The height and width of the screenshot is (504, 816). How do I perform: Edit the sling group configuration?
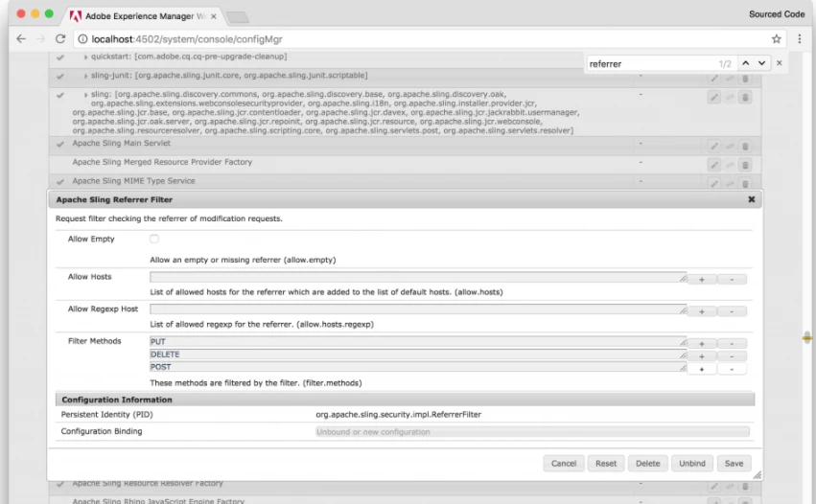pyautogui.click(x=714, y=98)
